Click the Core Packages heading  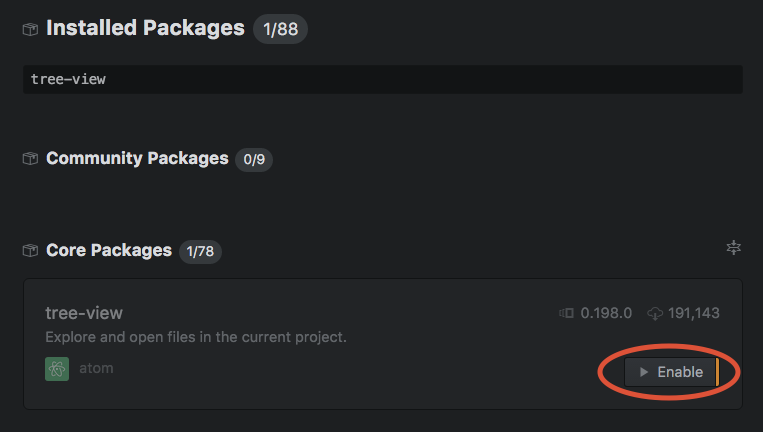click(109, 250)
